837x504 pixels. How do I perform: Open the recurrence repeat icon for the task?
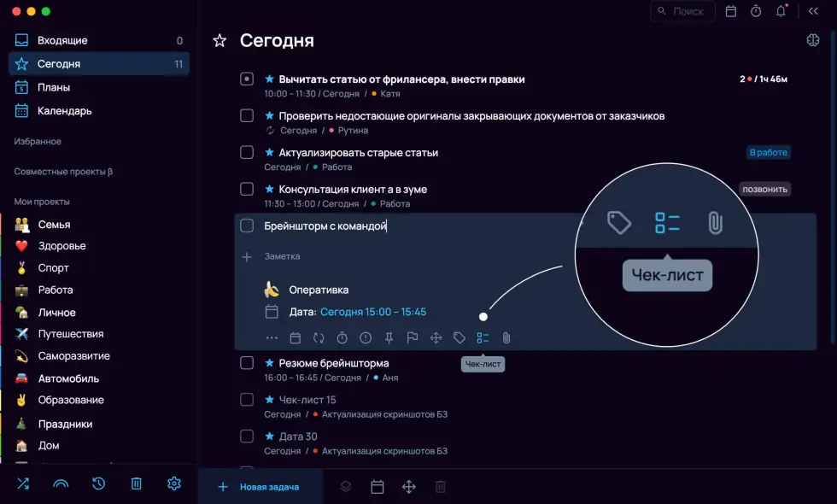tap(318, 337)
